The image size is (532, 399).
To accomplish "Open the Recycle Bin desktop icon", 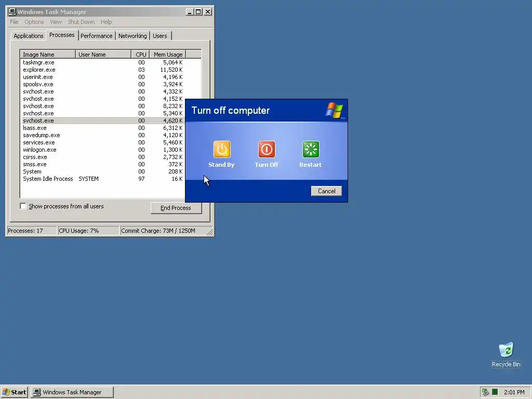I will (x=506, y=355).
